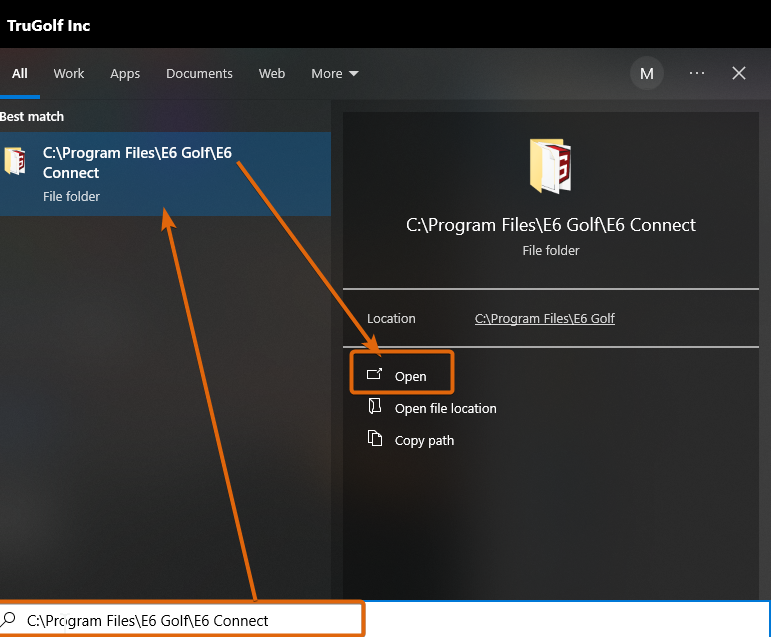Select the Documents search tab
This screenshot has height=637, width=771.
(x=199, y=74)
